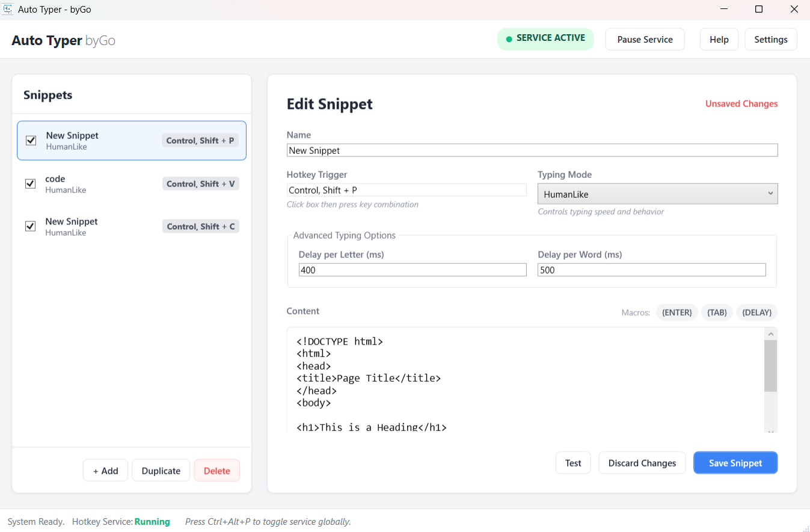The image size is (810, 532).
Task: Discard Changes to the snippet
Action: (x=642, y=463)
